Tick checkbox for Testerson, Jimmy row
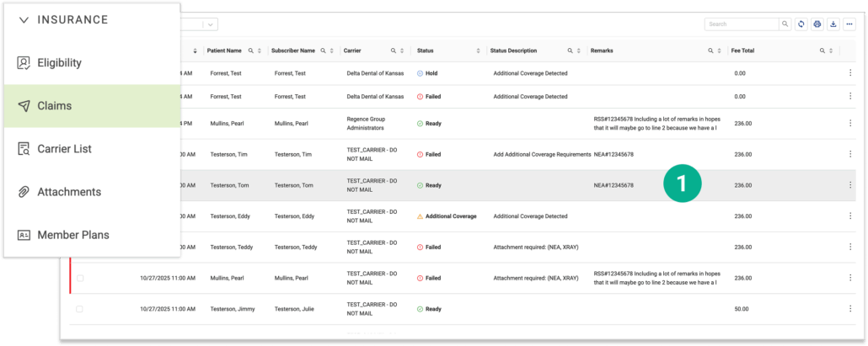 pos(80,309)
